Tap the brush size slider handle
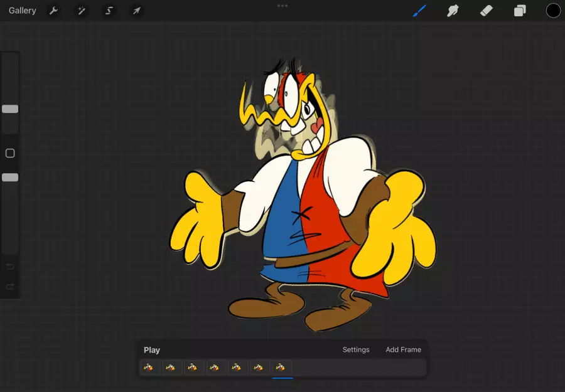This screenshot has height=392, width=565. point(10,109)
